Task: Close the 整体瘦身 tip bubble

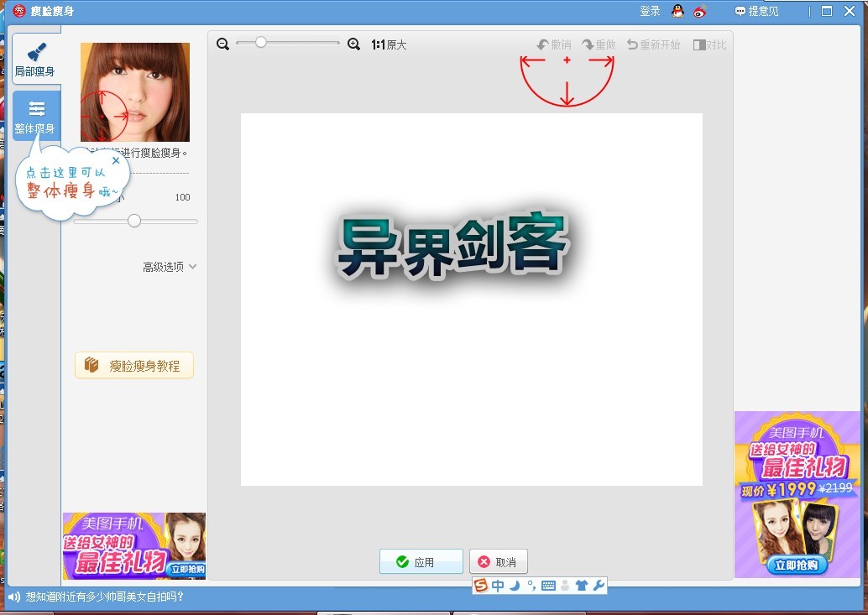Action: (x=116, y=160)
